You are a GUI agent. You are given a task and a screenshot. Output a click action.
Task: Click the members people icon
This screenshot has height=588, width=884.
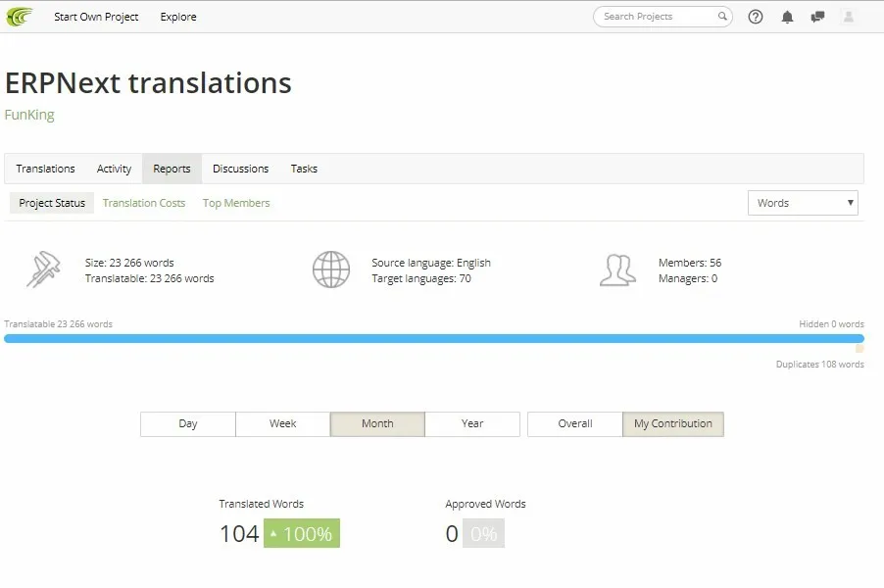pyautogui.click(x=617, y=270)
